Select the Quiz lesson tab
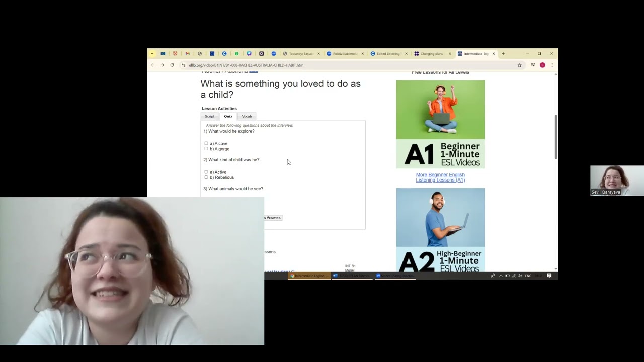The width and height of the screenshot is (644, 362). pyautogui.click(x=228, y=116)
